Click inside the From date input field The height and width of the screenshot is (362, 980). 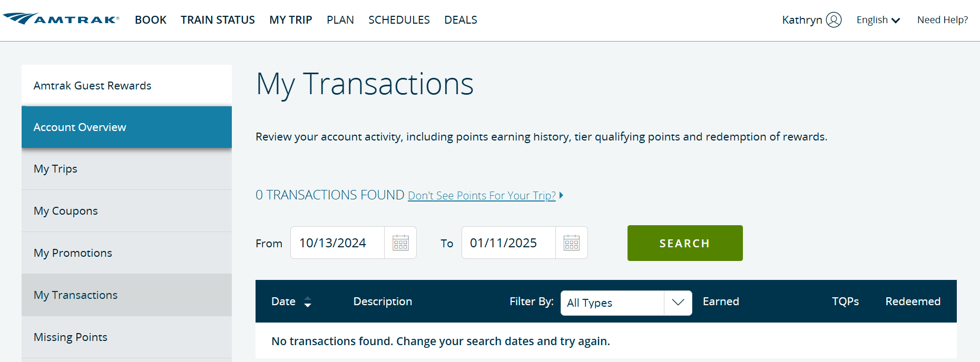pos(337,243)
